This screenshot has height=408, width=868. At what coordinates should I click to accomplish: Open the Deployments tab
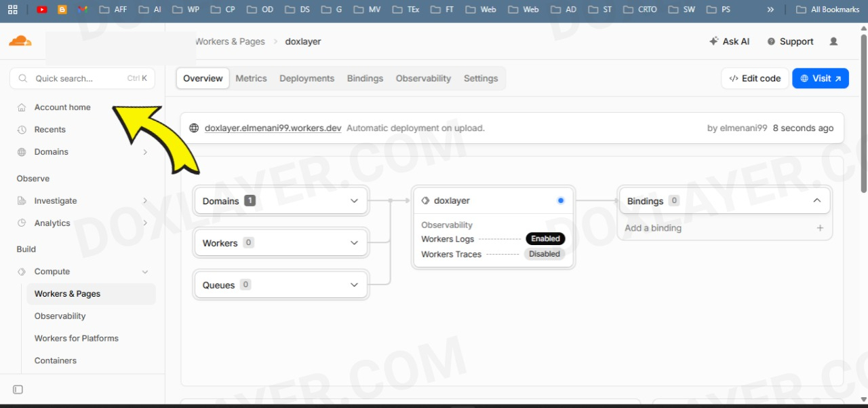tap(307, 79)
